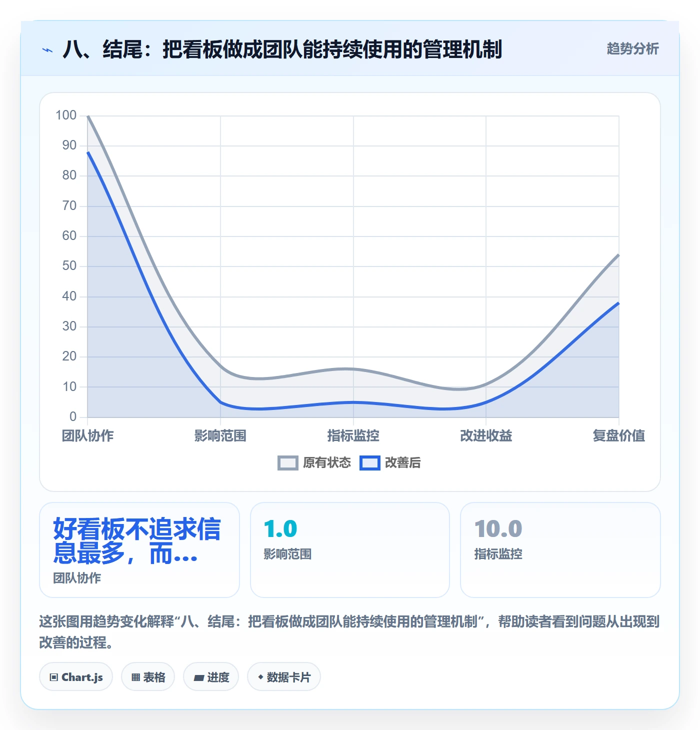
Task: Click the 影响范围 x-axis label
Action: point(220,436)
